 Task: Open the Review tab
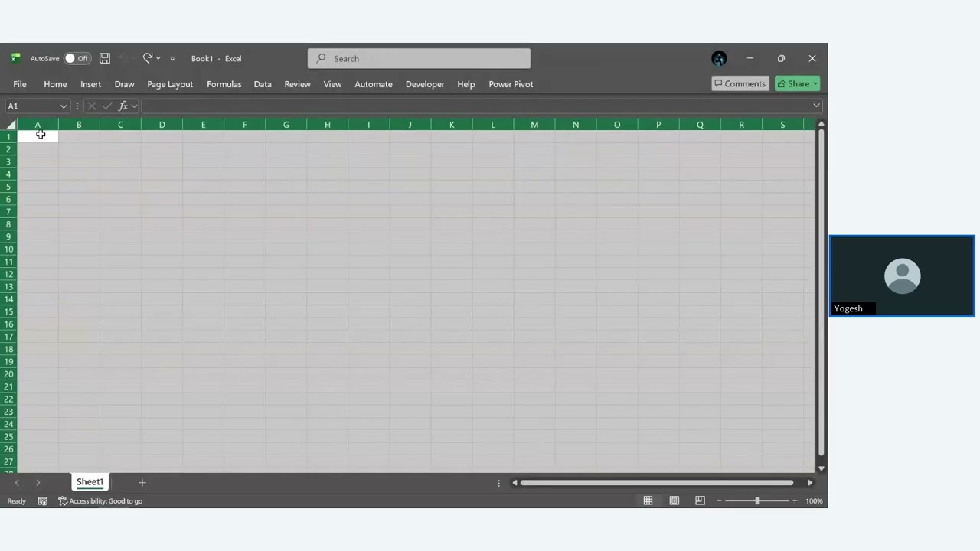(297, 84)
